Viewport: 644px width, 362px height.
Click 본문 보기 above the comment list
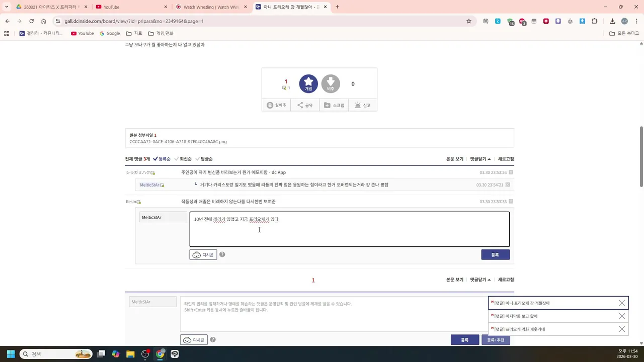pos(455,159)
